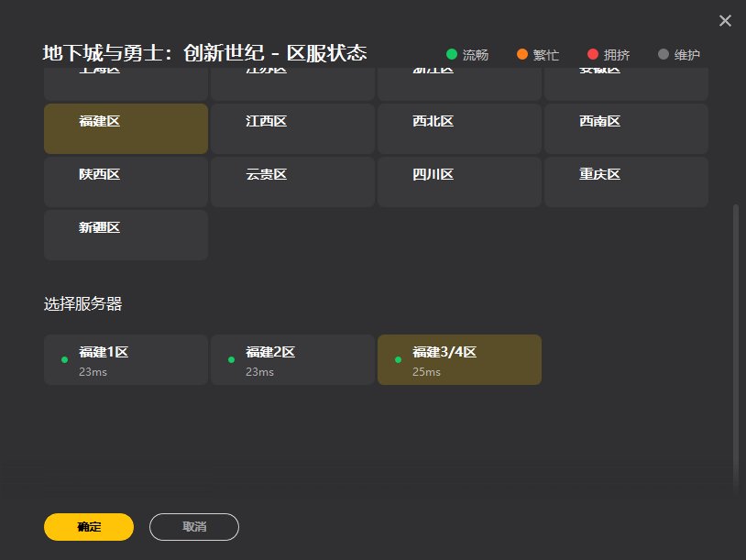This screenshot has width=746, height=560.
Task: Select the 陕西区 region
Action: 126,181
